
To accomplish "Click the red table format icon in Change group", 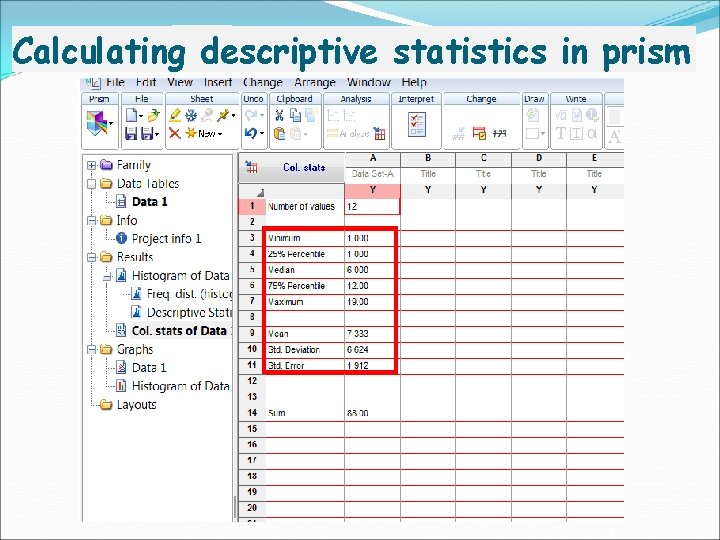I will [479, 134].
